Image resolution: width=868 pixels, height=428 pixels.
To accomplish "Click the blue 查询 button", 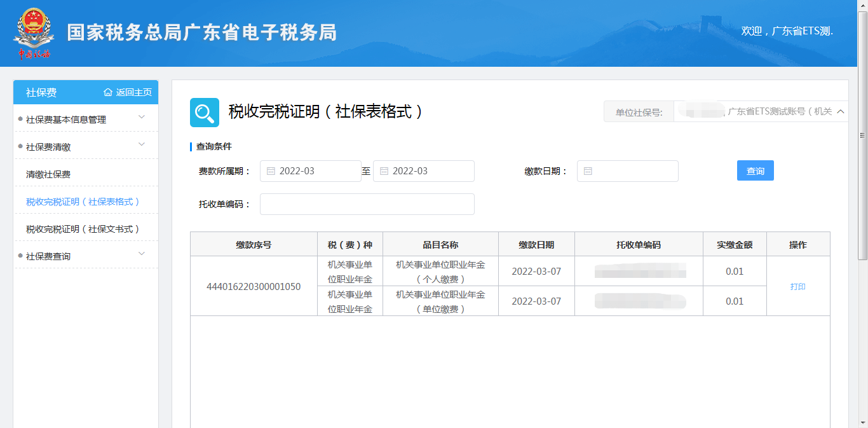I will coord(755,171).
